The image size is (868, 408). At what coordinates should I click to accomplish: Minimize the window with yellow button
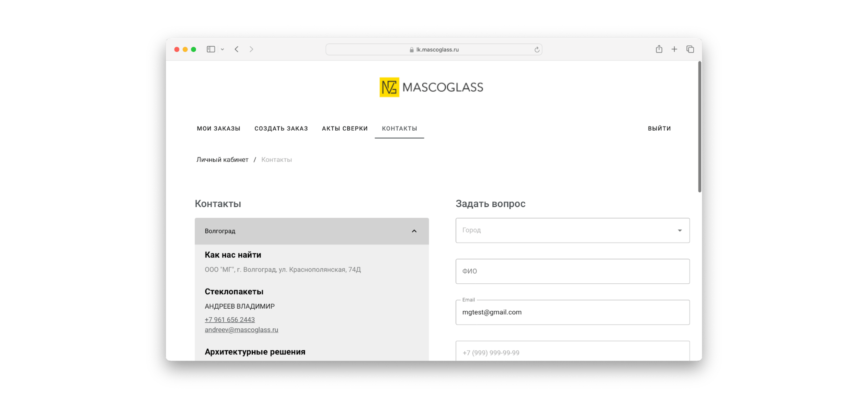click(185, 50)
